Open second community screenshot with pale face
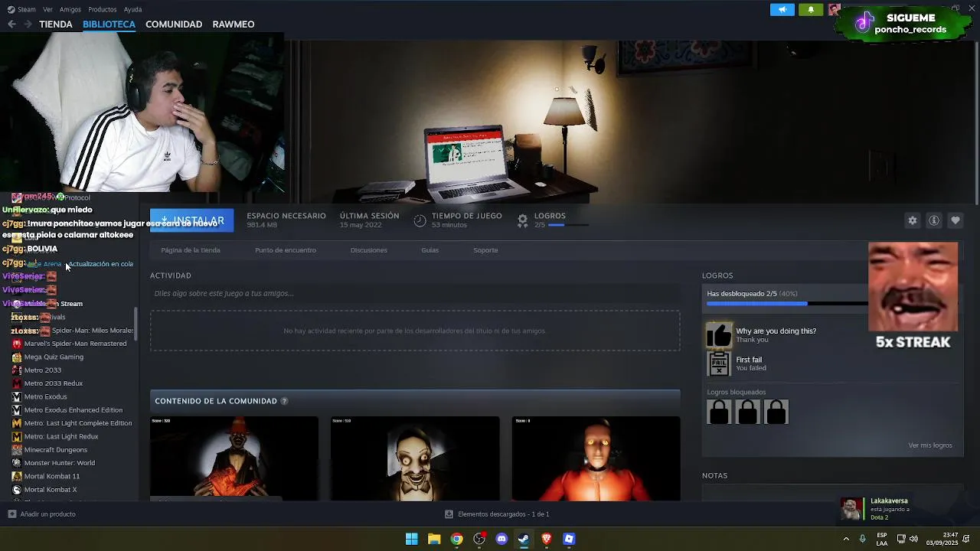The height and width of the screenshot is (551, 980). 415,458
